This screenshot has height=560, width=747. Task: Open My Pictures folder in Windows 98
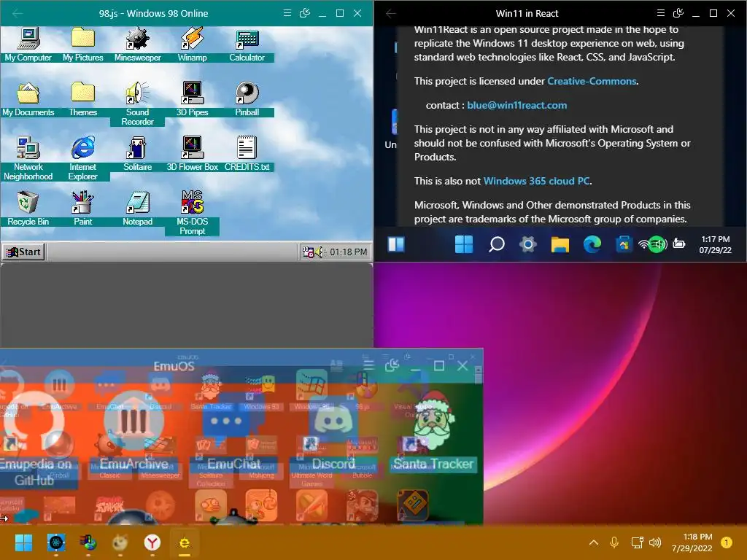pyautogui.click(x=83, y=44)
